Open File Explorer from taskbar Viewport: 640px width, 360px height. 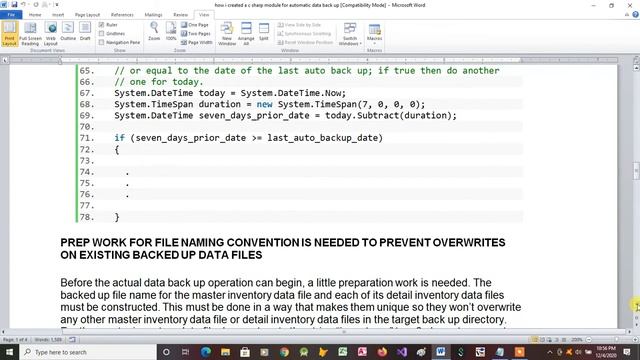coord(225,352)
